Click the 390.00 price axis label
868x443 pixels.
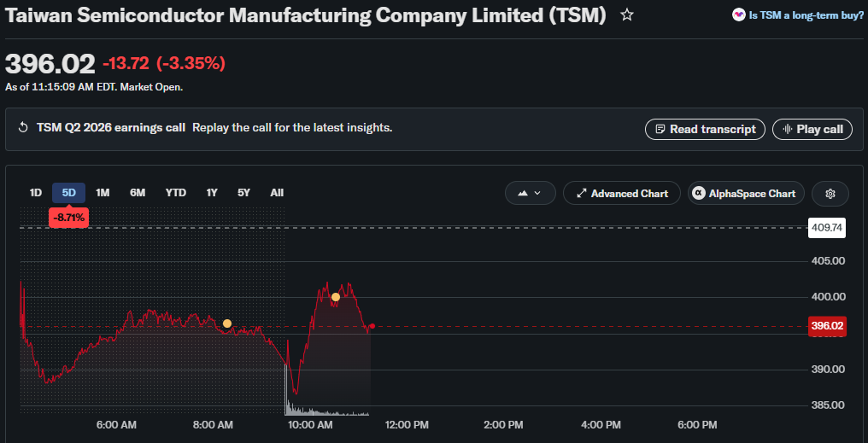click(828, 369)
